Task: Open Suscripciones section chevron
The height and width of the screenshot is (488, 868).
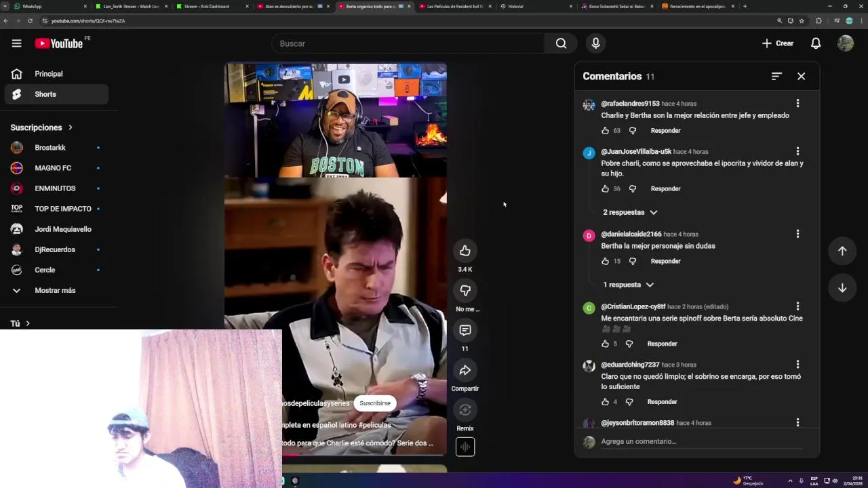Action: pos(70,127)
